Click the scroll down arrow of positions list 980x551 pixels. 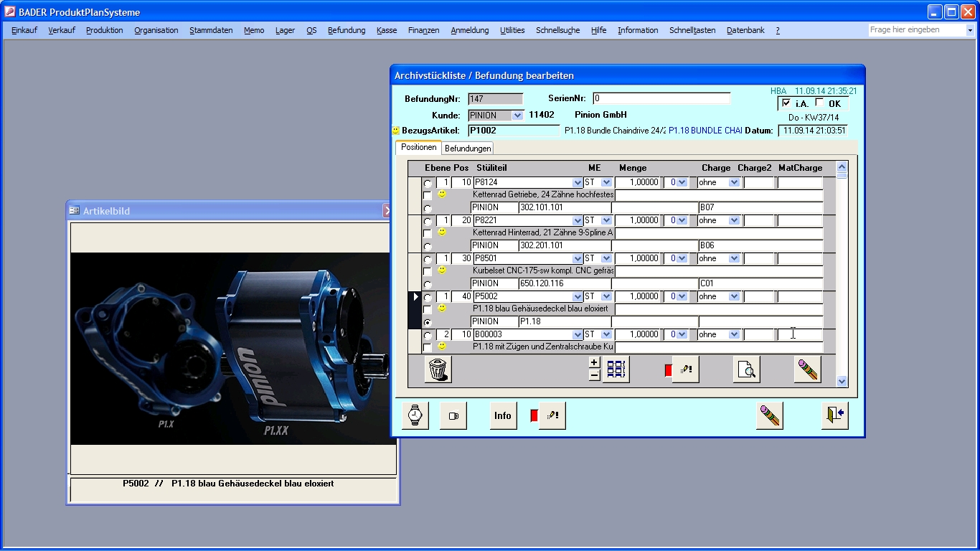(x=842, y=382)
